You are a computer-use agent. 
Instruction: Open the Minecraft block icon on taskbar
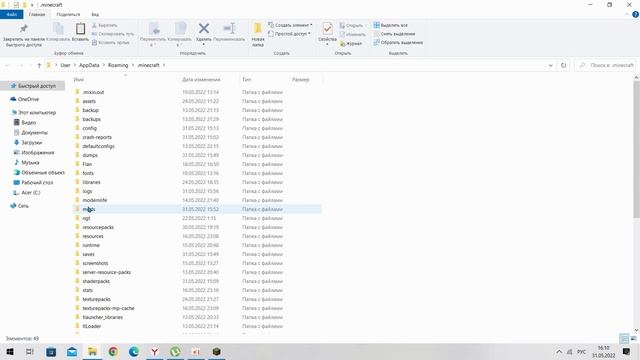(x=216, y=351)
